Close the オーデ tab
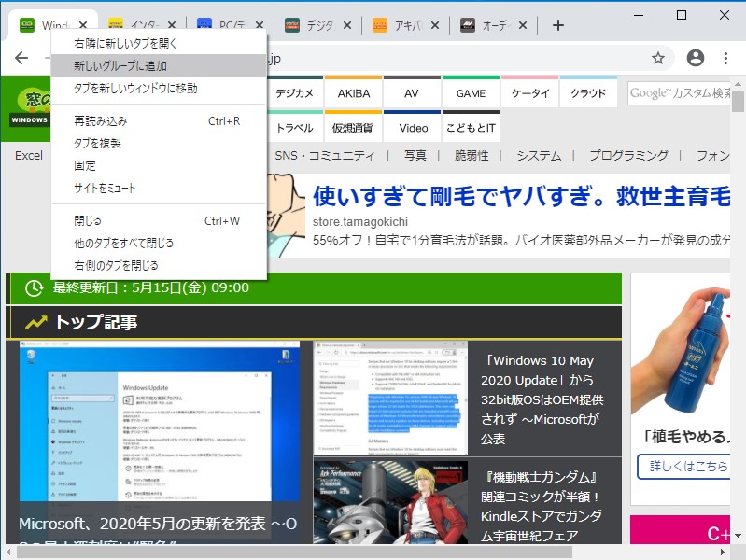The image size is (746, 560). tap(523, 25)
